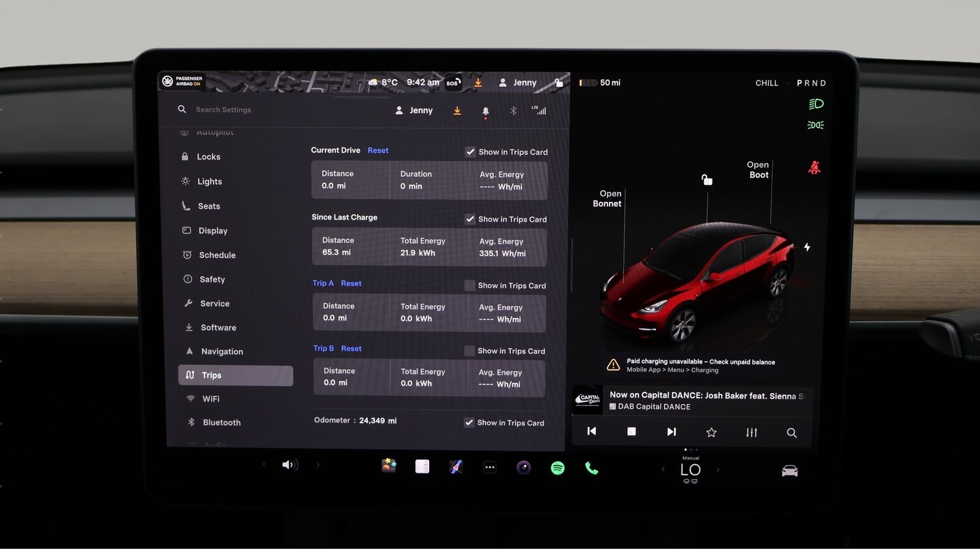Disable Show in Trips Card for Odometer
Viewport: 980px width, 549px height.
point(468,422)
